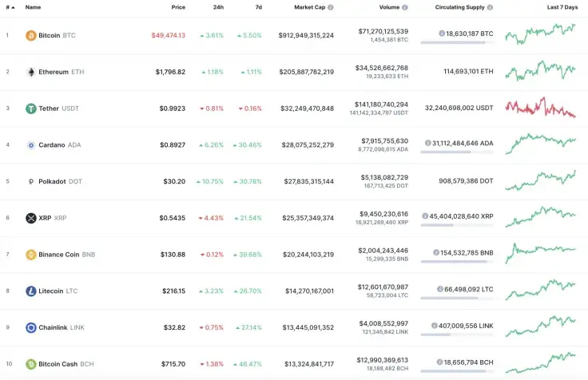Image resolution: width=588 pixels, height=380 pixels.
Task: Open Binance Coin's 7-day sparkline chart
Action: point(540,253)
